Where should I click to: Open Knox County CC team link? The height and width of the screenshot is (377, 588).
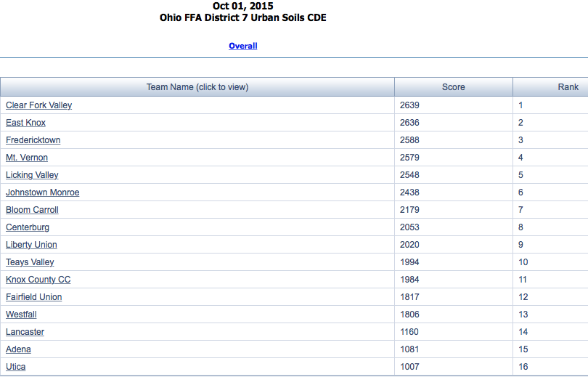(x=38, y=280)
